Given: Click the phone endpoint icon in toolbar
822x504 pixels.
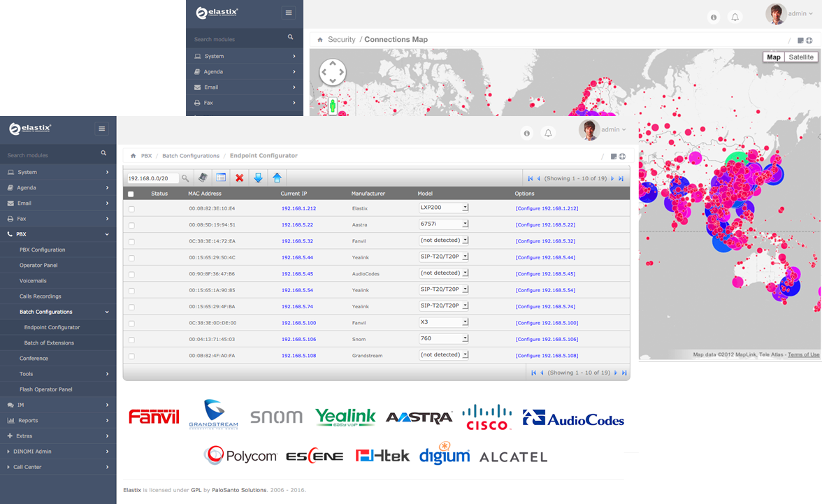Looking at the screenshot, I should [x=203, y=178].
